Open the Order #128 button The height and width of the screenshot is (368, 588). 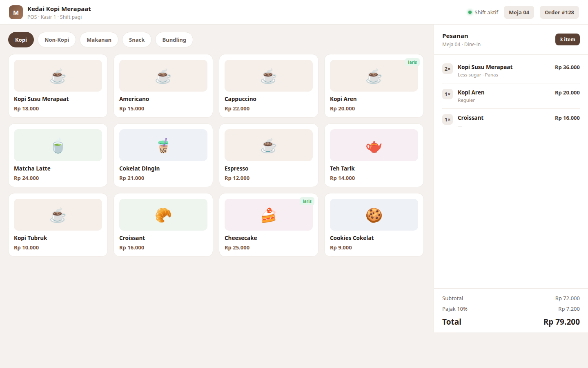pyautogui.click(x=559, y=12)
